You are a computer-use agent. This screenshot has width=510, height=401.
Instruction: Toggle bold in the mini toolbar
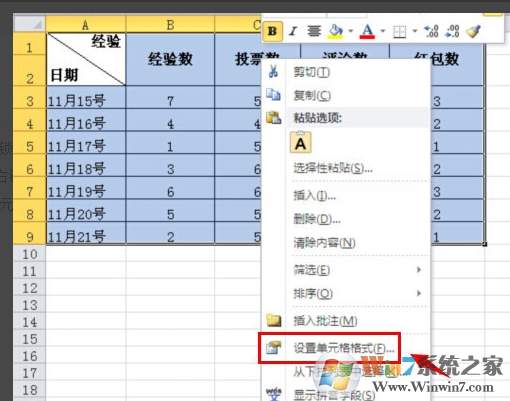[x=272, y=32]
